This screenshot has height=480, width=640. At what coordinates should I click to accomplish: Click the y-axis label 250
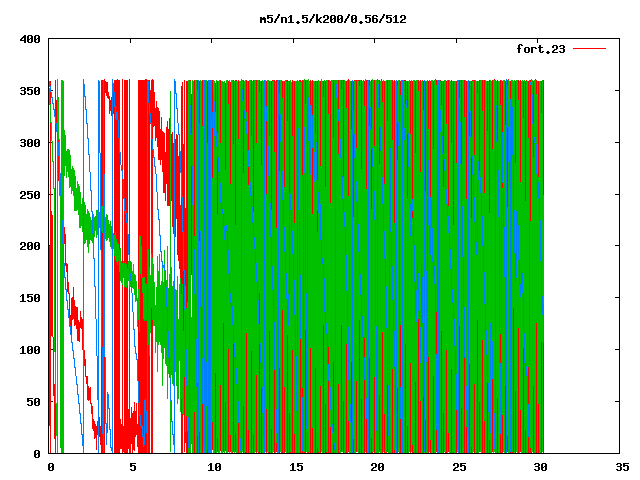(x=30, y=195)
